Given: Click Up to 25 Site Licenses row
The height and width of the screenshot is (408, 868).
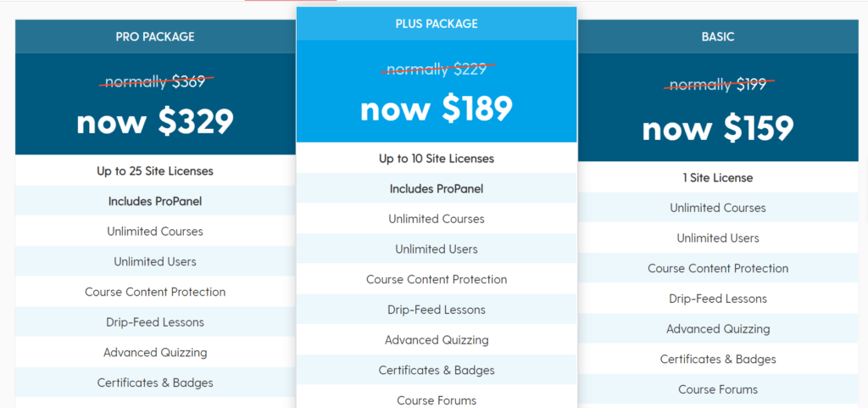Looking at the screenshot, I should (155, 171).
